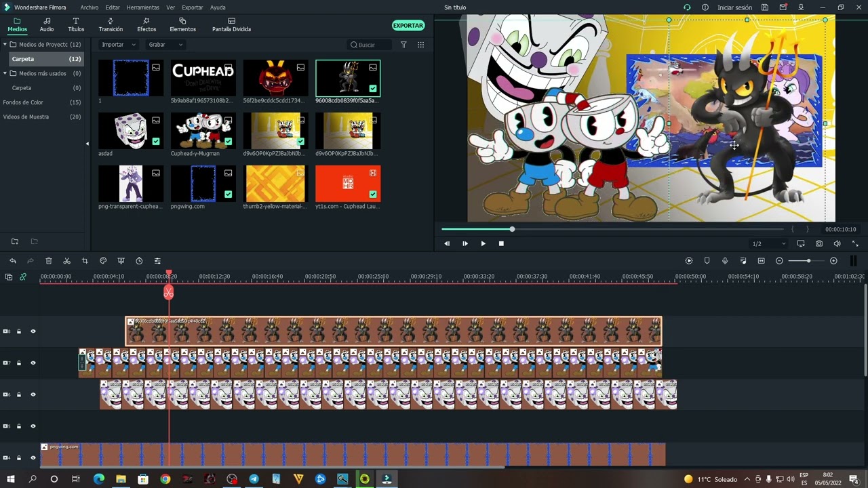
Task: Open the Títulos tab
Action: (76, 25)
